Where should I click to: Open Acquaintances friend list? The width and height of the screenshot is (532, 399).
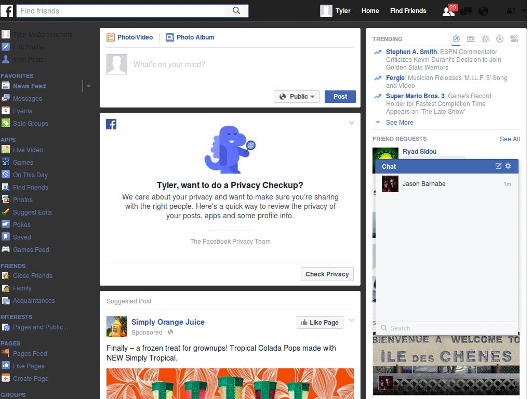(34, 301)
